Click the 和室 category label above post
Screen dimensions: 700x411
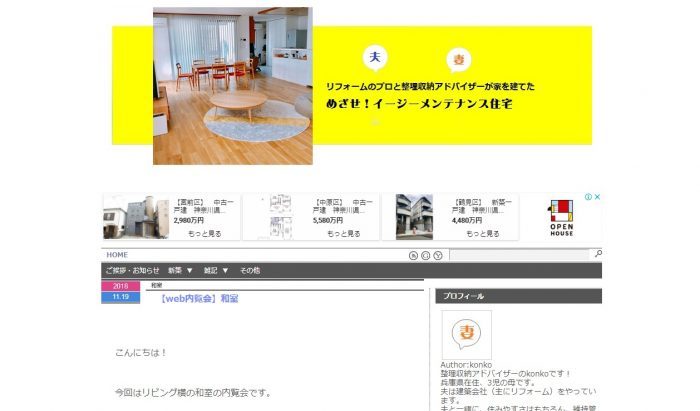(x=156, y=285)
